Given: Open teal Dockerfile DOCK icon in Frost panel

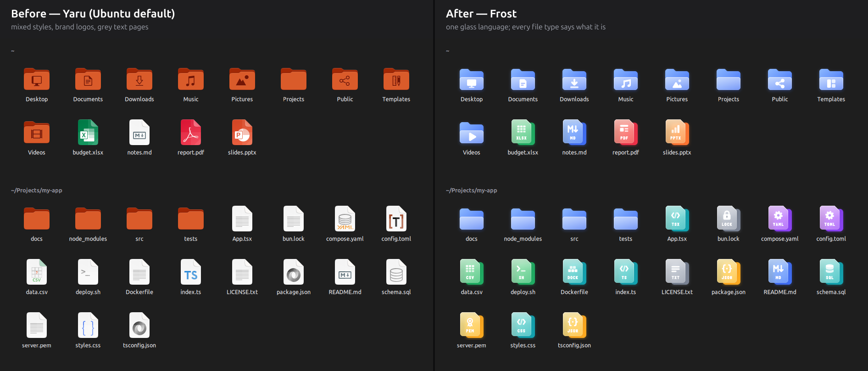Looking at the screenshot, I should coord(574,272).
